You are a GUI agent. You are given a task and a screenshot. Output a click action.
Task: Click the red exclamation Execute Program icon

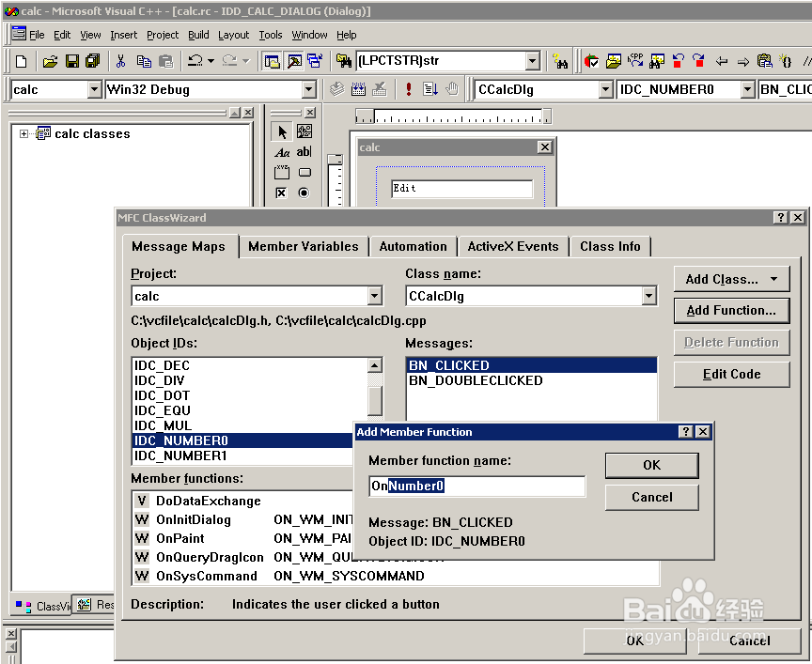(409, 89)
